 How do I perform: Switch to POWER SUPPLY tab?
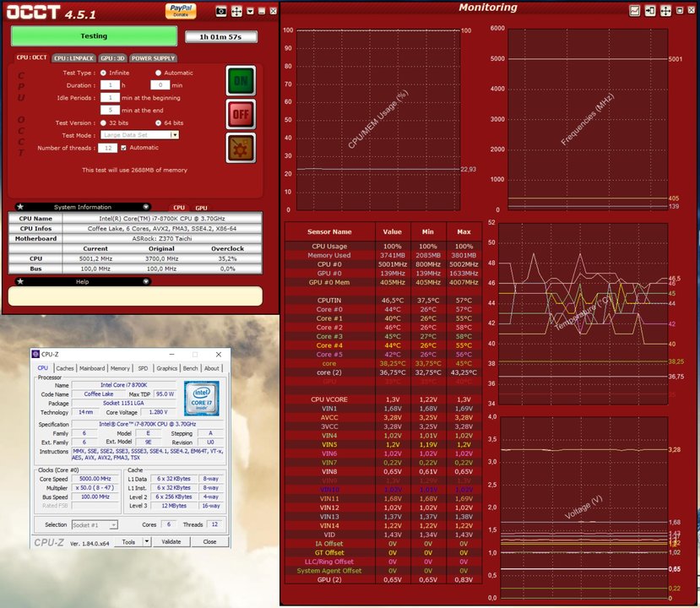point(153,58)
